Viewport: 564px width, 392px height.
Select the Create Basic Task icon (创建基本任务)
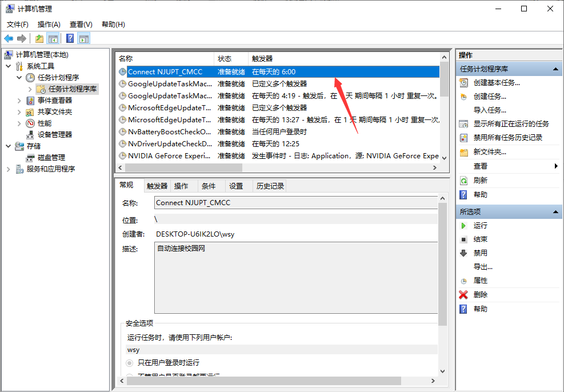click(x=463, y=82)
